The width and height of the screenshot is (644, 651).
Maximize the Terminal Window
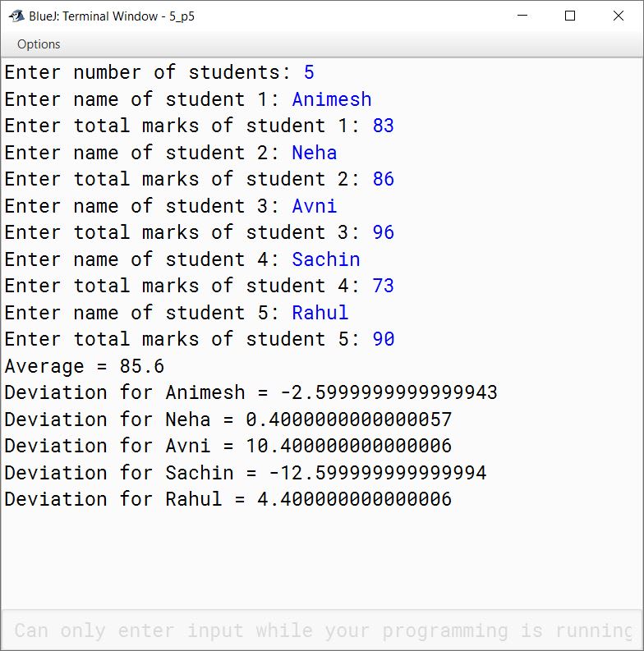(x=570, y=16)
